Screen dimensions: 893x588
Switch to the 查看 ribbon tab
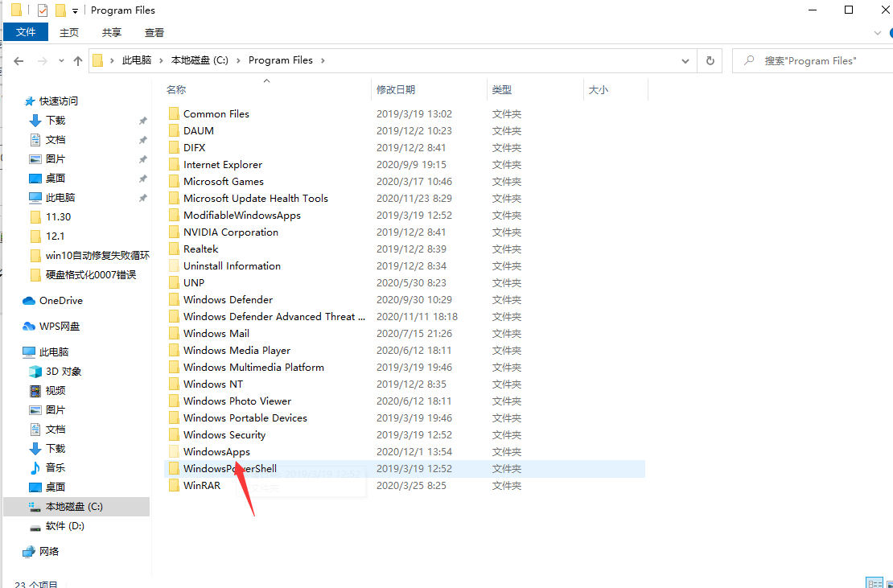coord(154,33)
